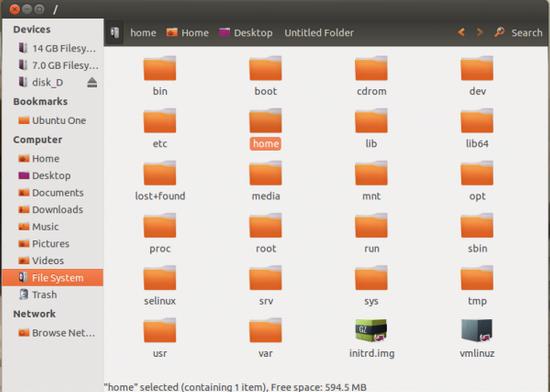Open the Ubuntu One bookmark

[52, 120]
